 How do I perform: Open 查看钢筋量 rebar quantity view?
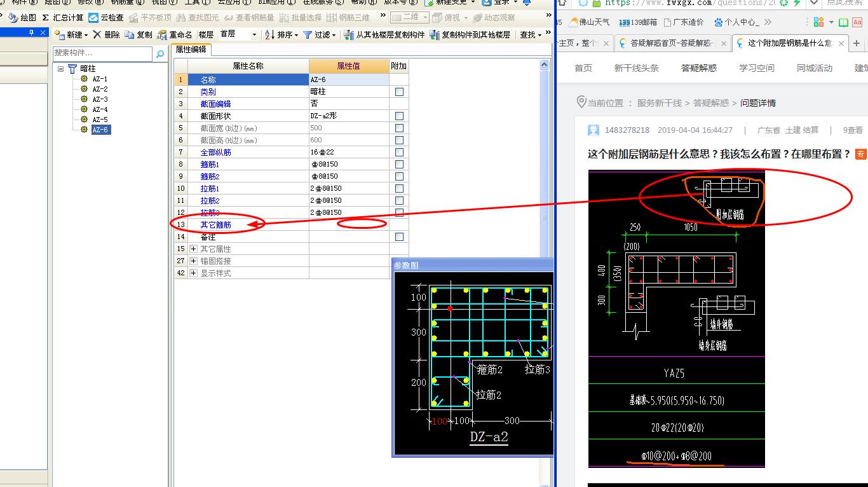pyautogui.click(x=248, y=18)
